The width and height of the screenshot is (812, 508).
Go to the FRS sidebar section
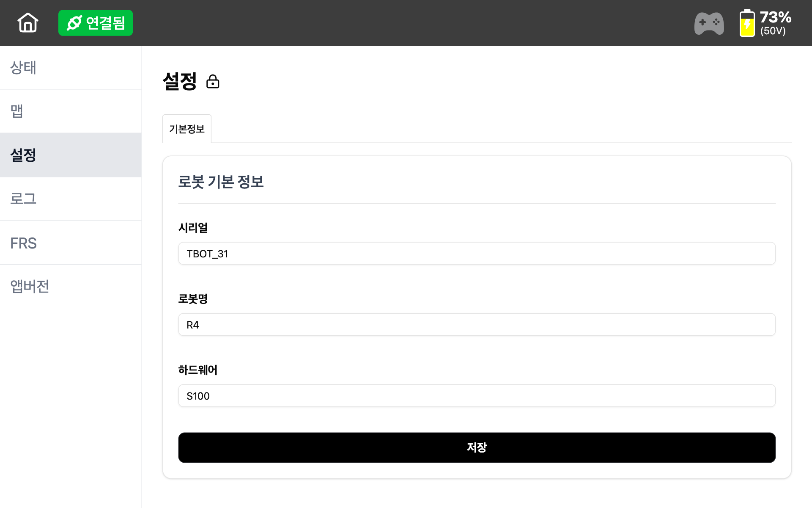tap(71, 243)
